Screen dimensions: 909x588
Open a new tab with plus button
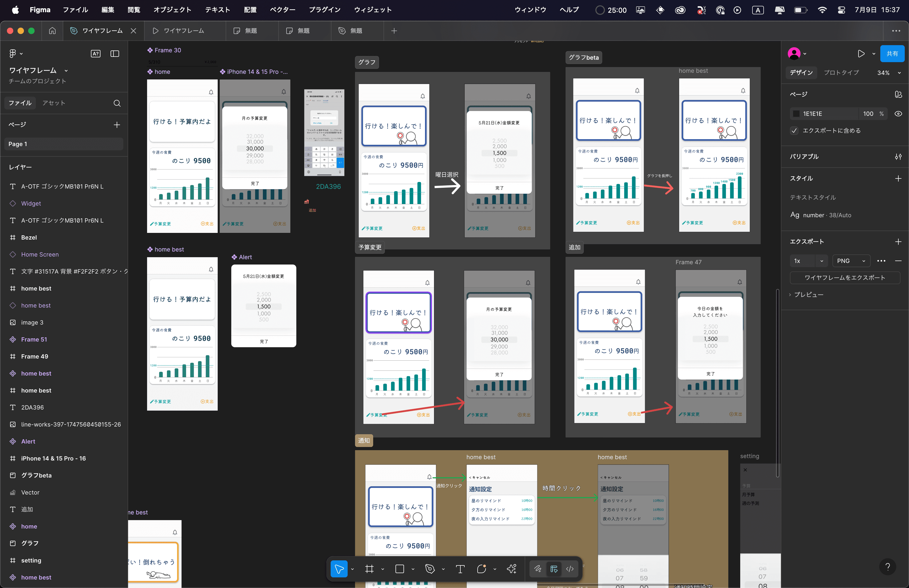pyautogui.click(x=394, y=31)
